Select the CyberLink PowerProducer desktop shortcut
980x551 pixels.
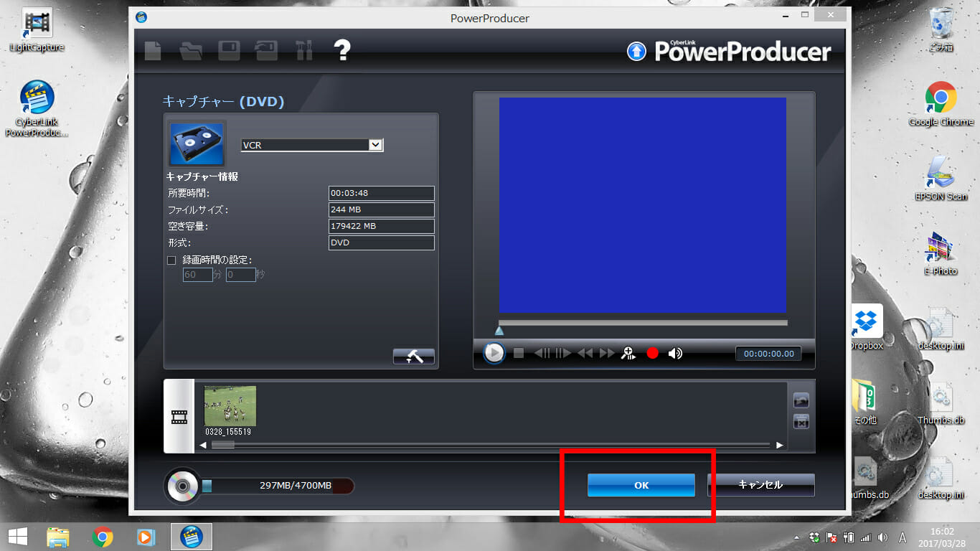click(x=37, y=108)
